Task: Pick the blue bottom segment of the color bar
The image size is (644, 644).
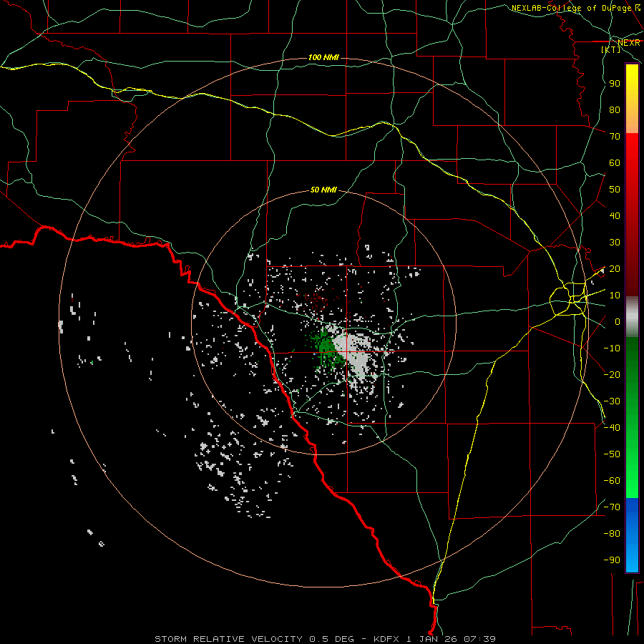Action: tap(632, 535)
